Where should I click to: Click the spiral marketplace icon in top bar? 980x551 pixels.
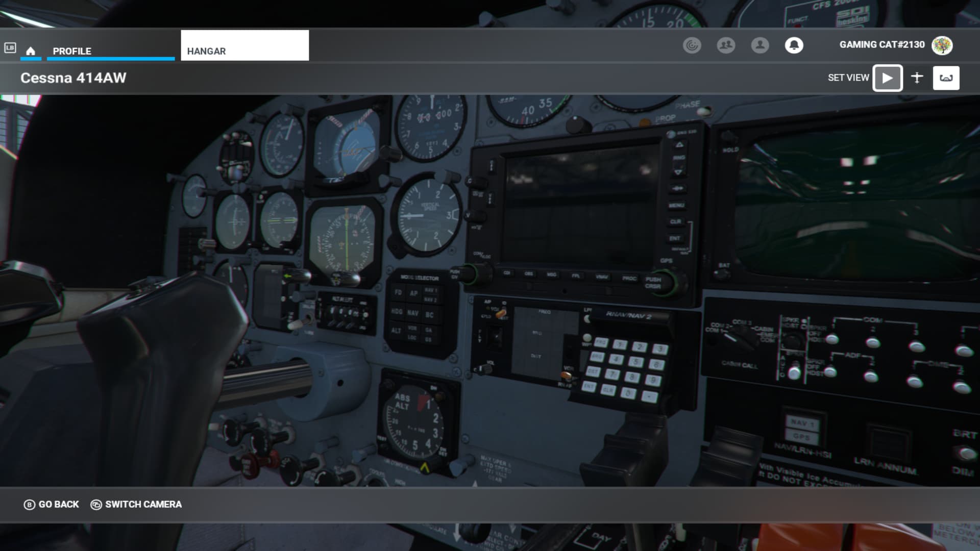click(692, 45)
